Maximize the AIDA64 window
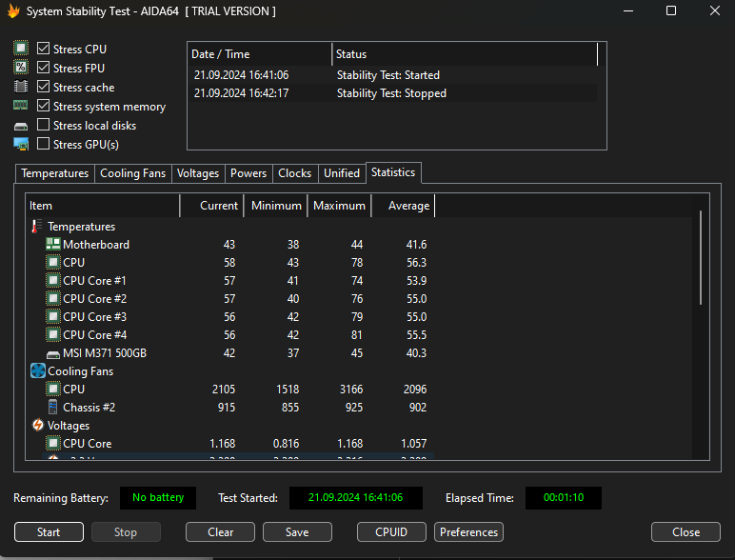 671,10
